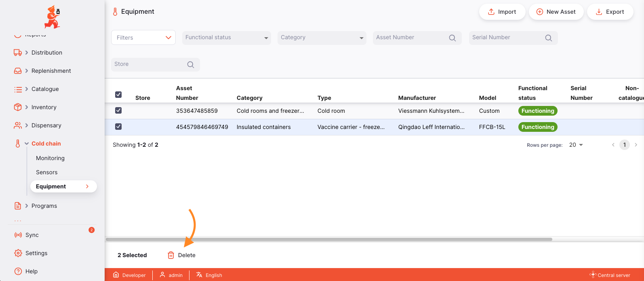The width and height of the screenshot is (644, 281).
Task: Click the Dispensary people icon
Action: (18, 125)
